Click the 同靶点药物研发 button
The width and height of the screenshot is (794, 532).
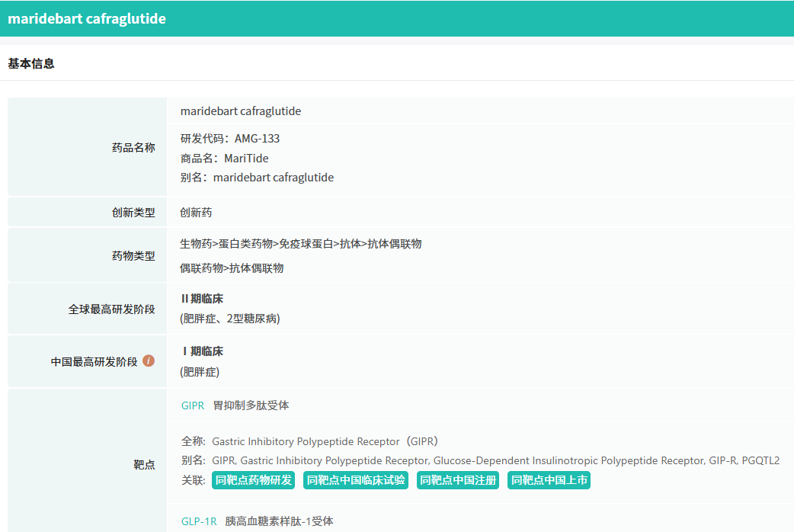coord(254,480)
